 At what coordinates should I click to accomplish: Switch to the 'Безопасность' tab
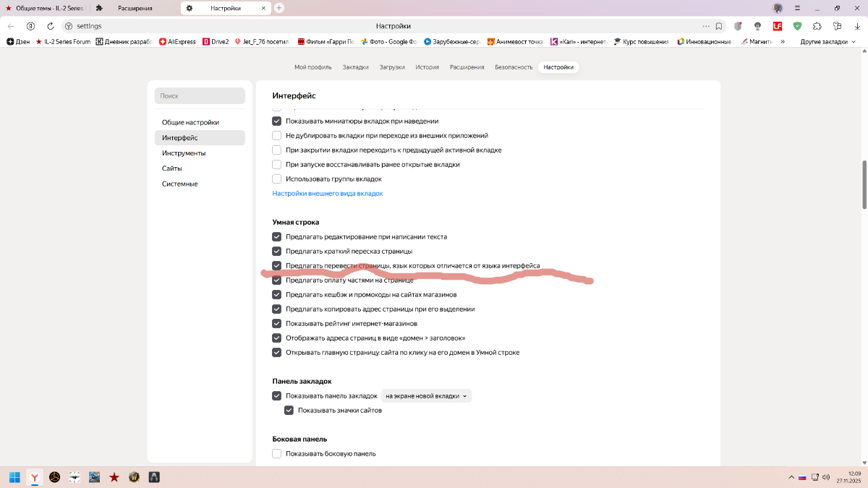pos(514,67)
